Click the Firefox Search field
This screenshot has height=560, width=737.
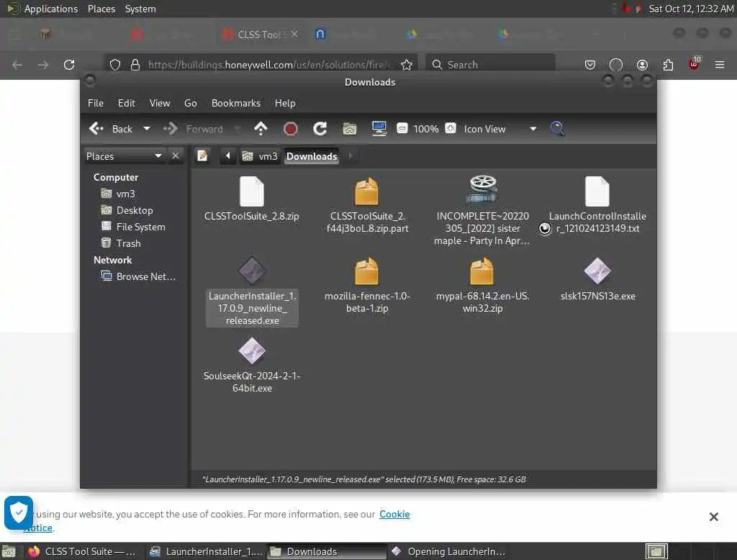[490, 64]
